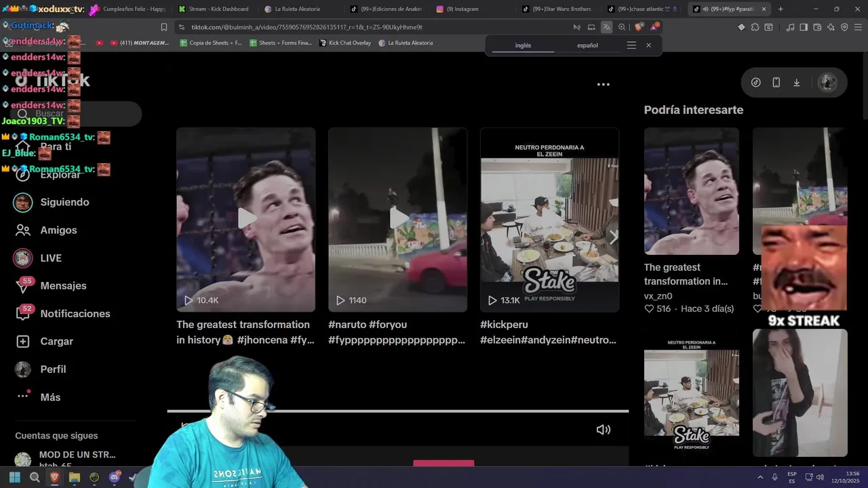Open Sheets + Forms bookmark
The image size is (868, 488).
click(x=280, y=43)
